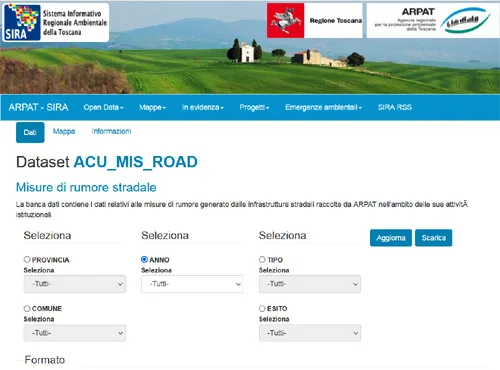500x370 pixels.
Task: Switch to the Dati tab
Action: (x=30, y=132)
